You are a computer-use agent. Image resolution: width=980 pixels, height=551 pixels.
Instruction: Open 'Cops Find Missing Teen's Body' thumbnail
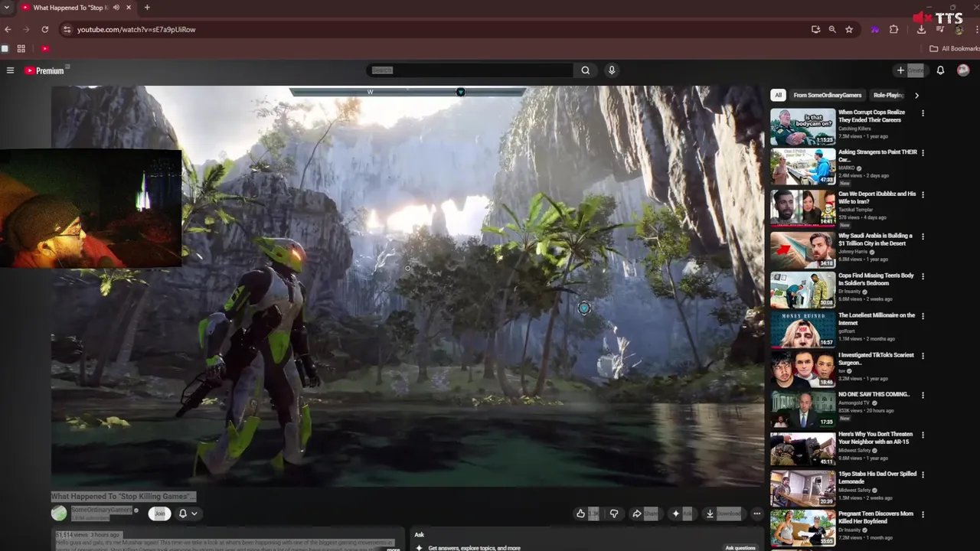tap(802, 290)
